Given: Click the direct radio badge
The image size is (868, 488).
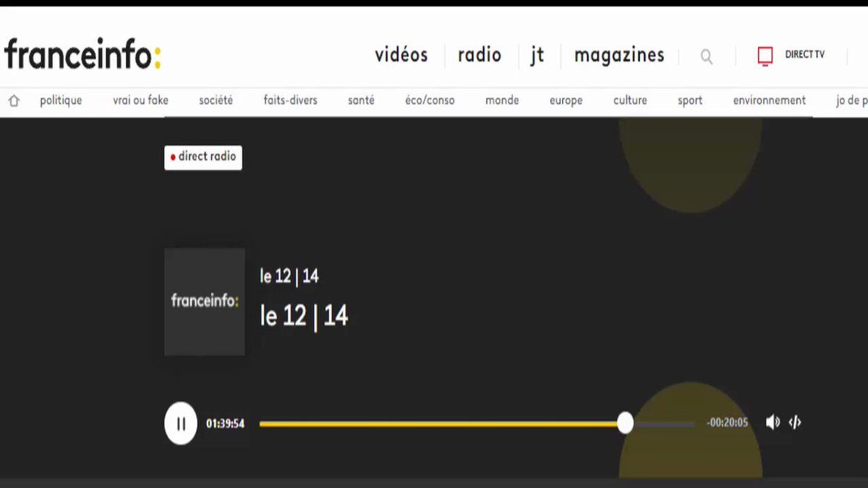Looking at the screenshot, I should pyautogui.click(x=203, y=157).
